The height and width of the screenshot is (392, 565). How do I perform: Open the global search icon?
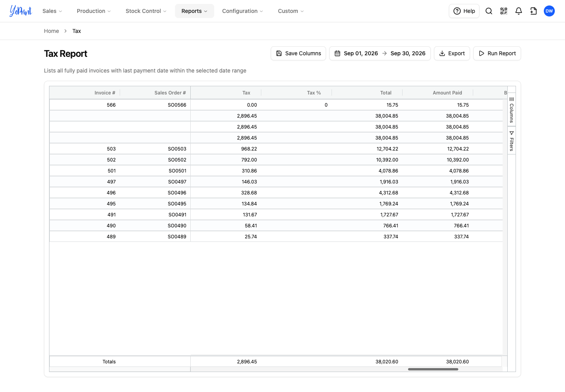point(489,11)
